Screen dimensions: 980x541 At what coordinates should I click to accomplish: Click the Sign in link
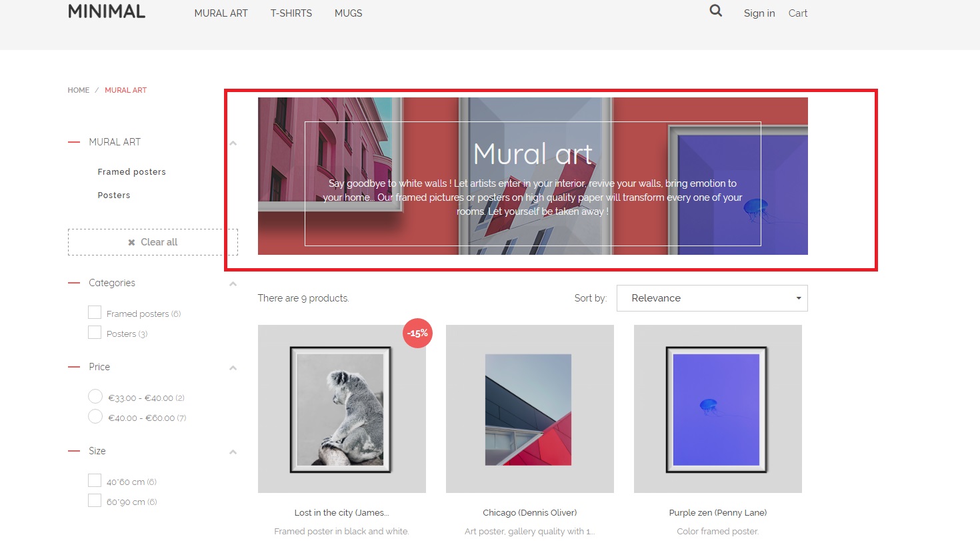coord(759,13)
